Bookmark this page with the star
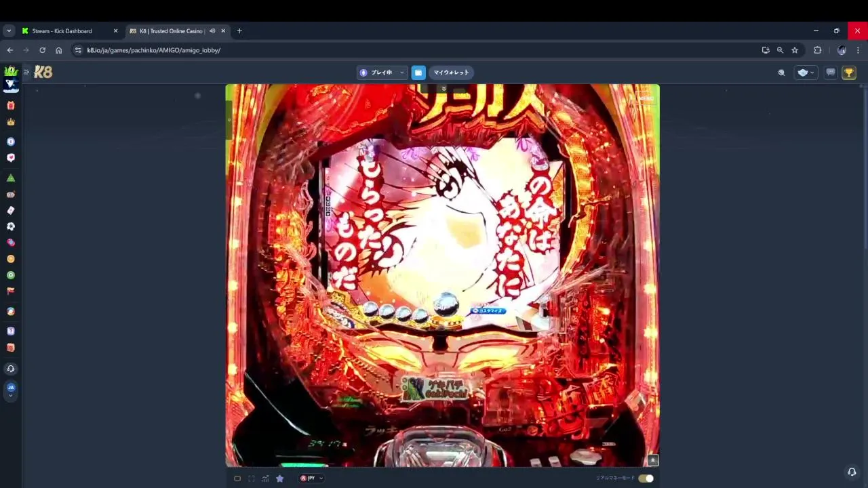This screenshot has width=868, height=488. (795, 50)
